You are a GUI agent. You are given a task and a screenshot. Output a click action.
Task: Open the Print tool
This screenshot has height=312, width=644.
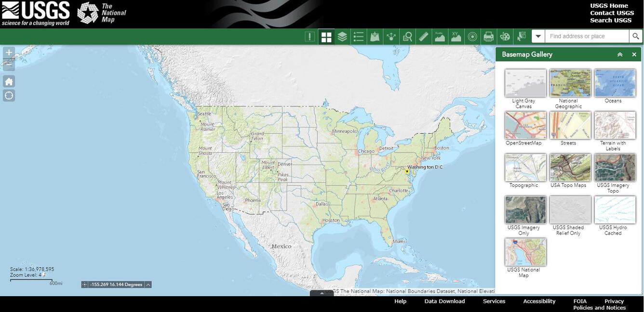point(488,36)
